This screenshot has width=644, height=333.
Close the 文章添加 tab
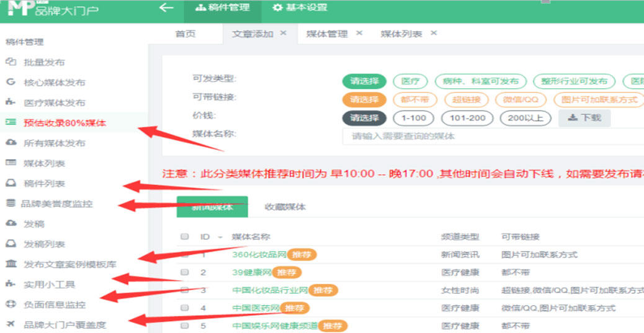284,33
